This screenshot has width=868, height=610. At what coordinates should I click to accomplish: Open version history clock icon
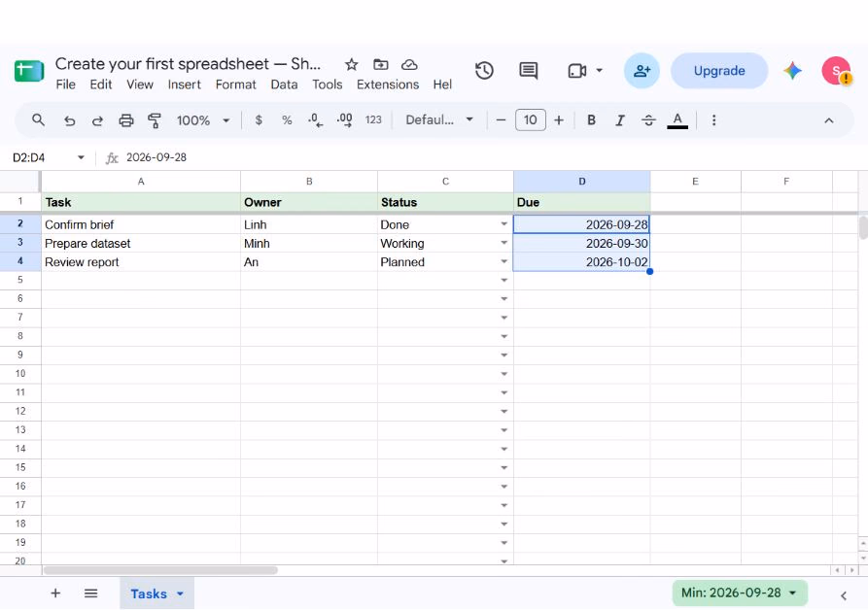click(x=484, y=71)
